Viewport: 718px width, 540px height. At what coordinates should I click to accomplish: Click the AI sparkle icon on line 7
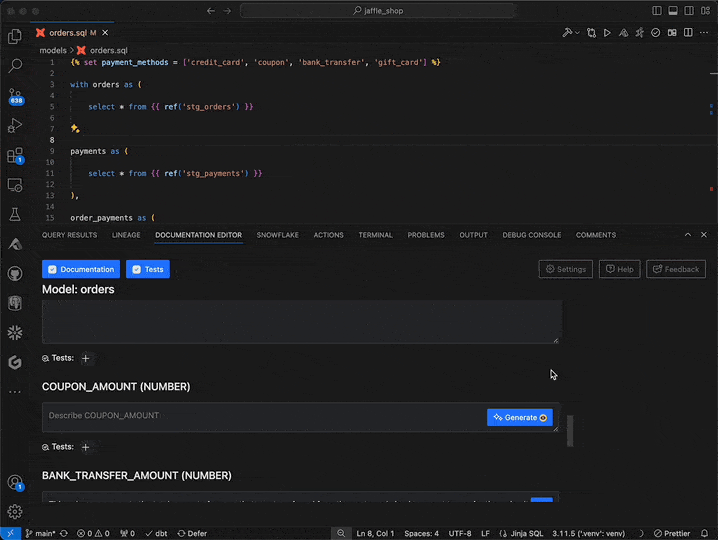[75, 129]
